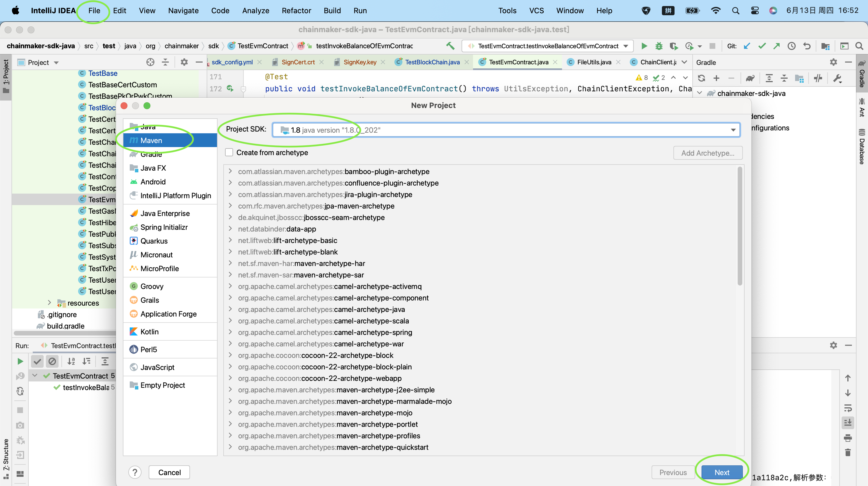868x486 pixels.
Task: Click the green Run button in toolbar
Action: coord(644,46)
